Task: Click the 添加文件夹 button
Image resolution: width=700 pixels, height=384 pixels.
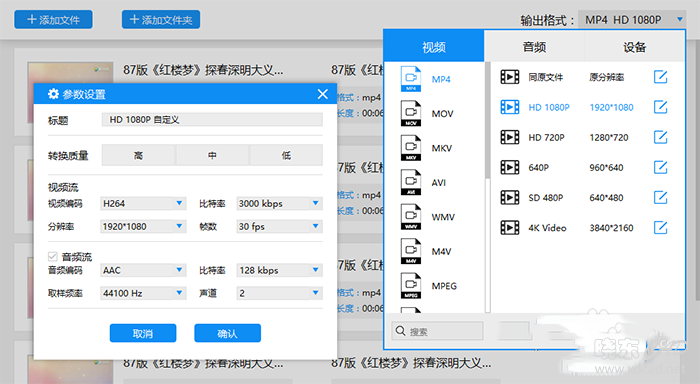Action: (161, 20)
